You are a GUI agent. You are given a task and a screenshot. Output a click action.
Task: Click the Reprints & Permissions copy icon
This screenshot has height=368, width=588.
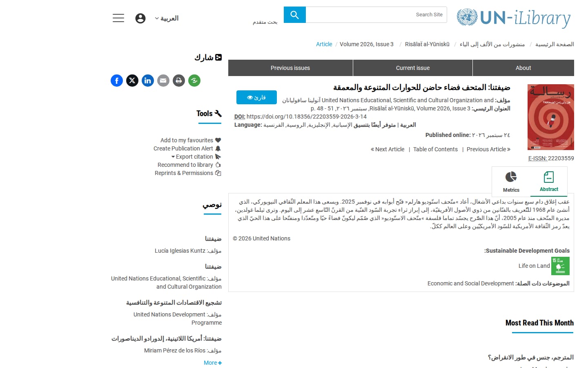point(218,173)
